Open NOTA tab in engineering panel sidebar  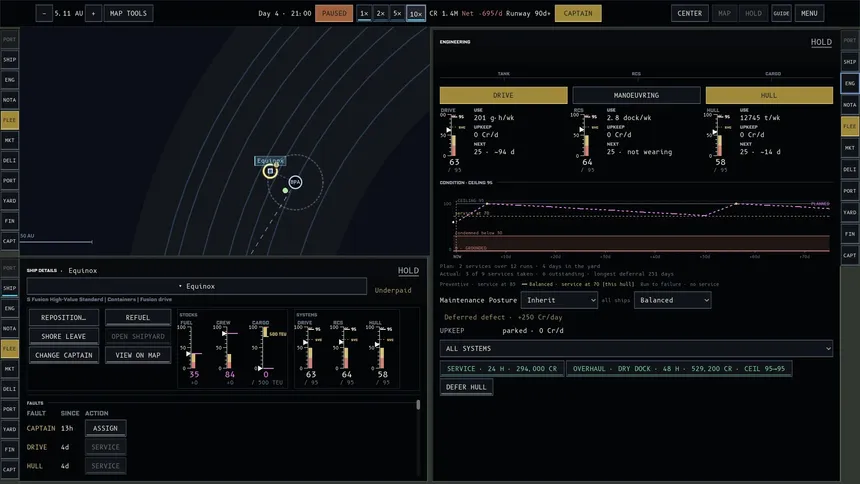click(x=850, y=105)
